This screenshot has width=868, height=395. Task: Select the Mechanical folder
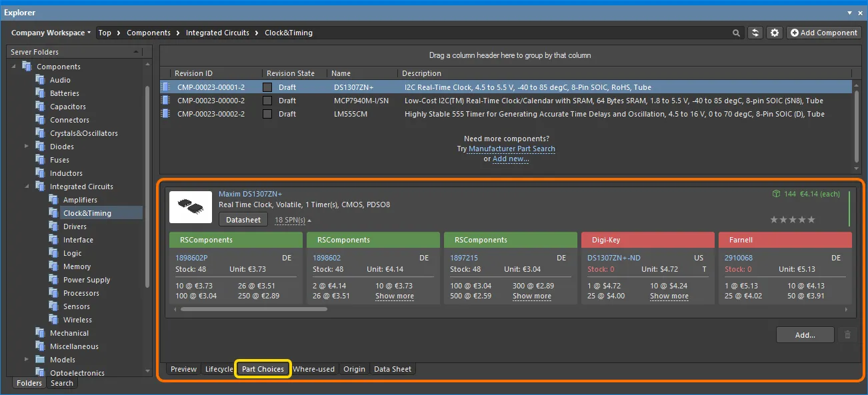[69, 333]
